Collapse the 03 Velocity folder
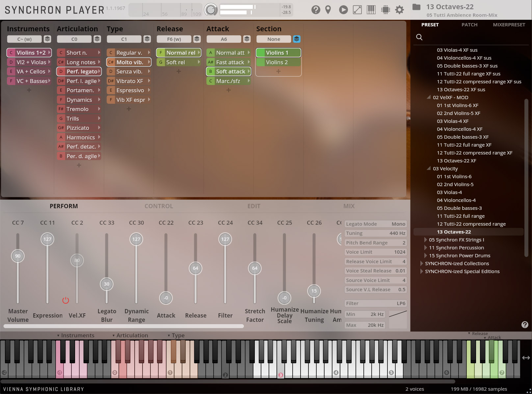The width and height of the screenshot is (532, 394). [x=429, y=168]
